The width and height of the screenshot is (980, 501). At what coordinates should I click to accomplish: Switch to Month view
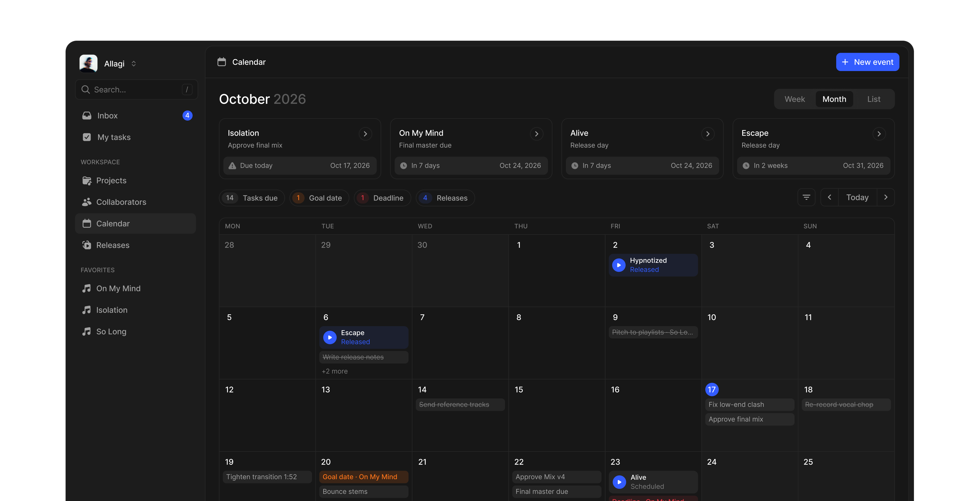(x=834, y=99)
